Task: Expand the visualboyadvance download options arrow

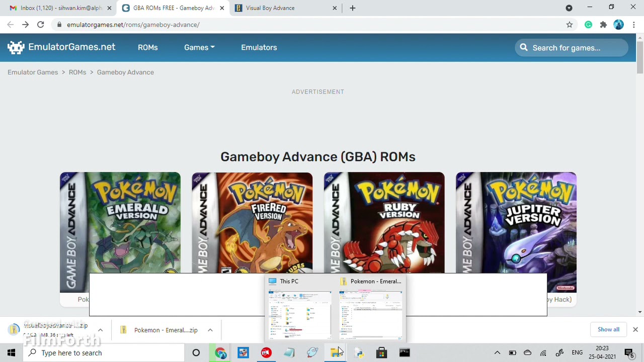Action: [x=100, y=330]
